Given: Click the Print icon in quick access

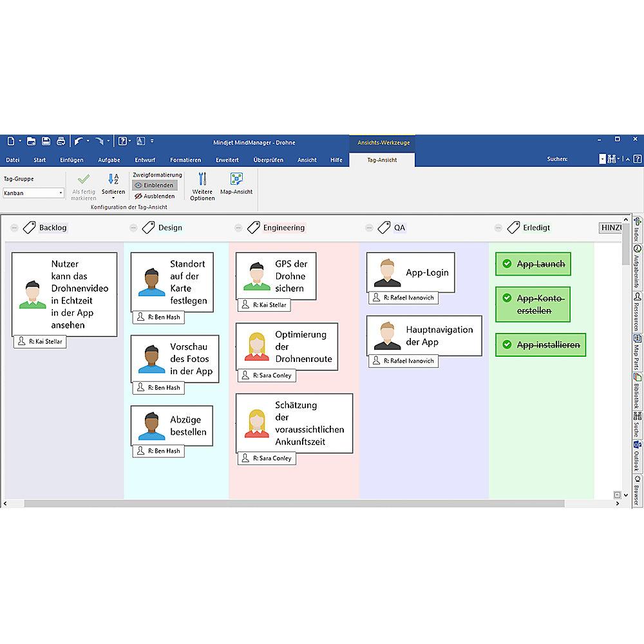Looking at the screenshot, I should (61, 141).
